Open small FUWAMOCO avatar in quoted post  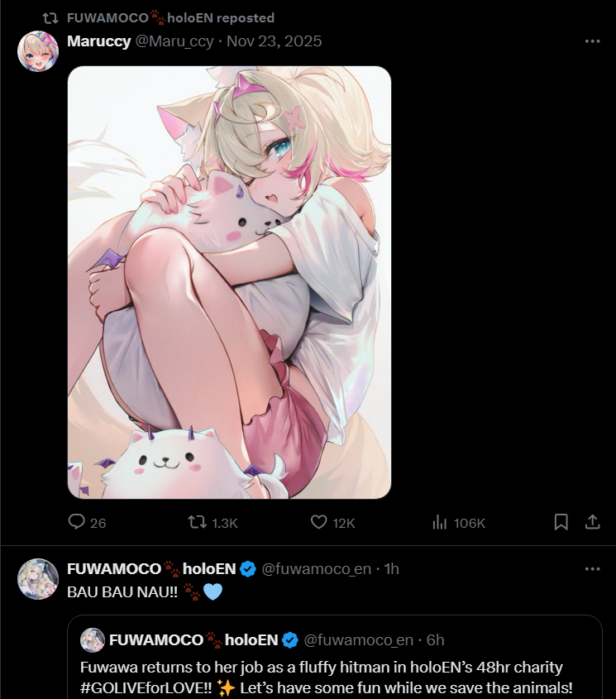[x=93, y=640]
